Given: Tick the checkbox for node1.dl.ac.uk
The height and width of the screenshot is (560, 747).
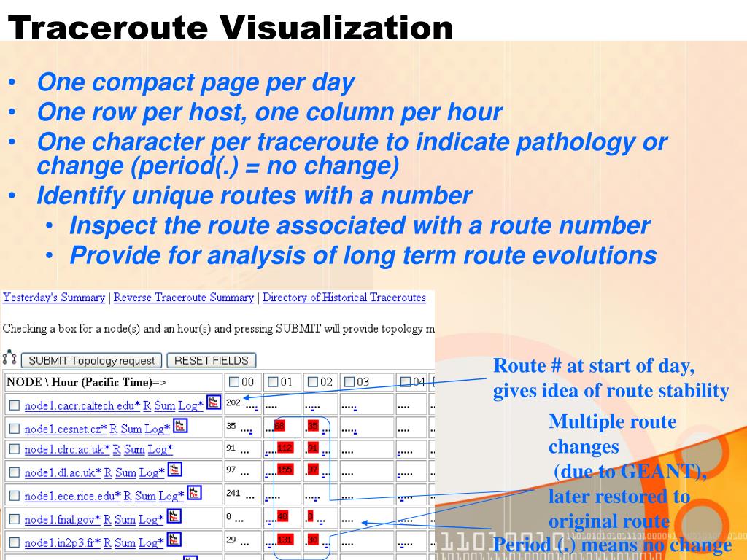Looking at the screenshot, I should pos(15,472).
